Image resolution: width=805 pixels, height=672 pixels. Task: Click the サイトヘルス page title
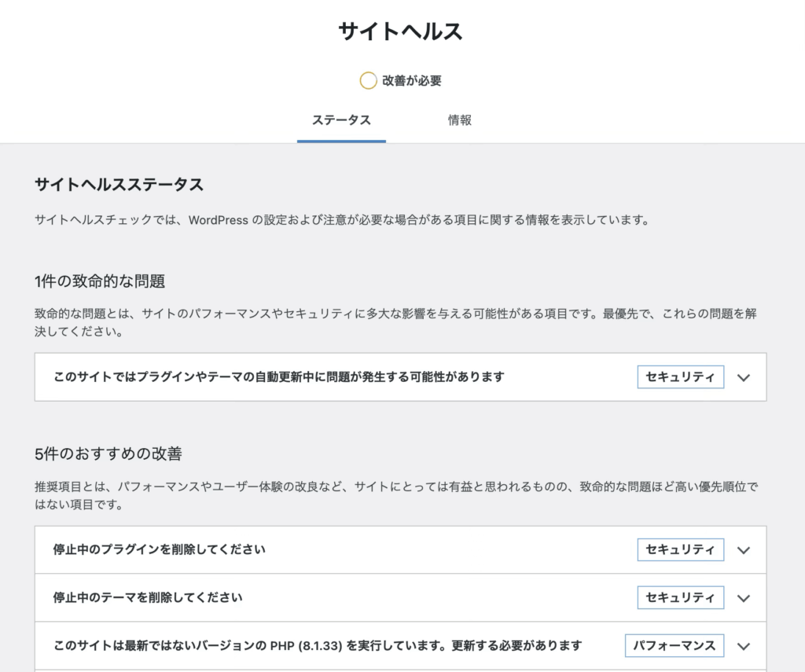tap(402, 30)
